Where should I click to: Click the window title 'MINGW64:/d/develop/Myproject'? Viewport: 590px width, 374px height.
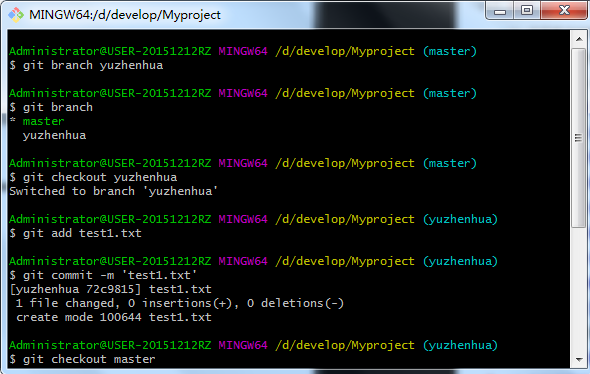125,15
